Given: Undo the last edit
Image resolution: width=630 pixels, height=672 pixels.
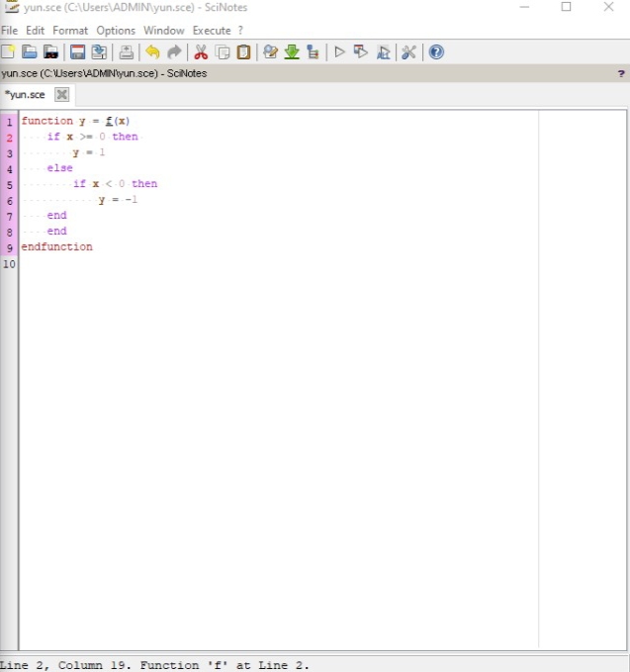Looking at the screenshot, I should [x=152, y=52].
